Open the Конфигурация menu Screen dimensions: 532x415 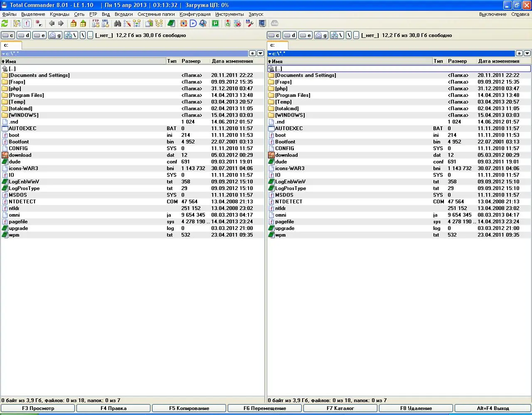pyautogui.click(x=195, y=14)
